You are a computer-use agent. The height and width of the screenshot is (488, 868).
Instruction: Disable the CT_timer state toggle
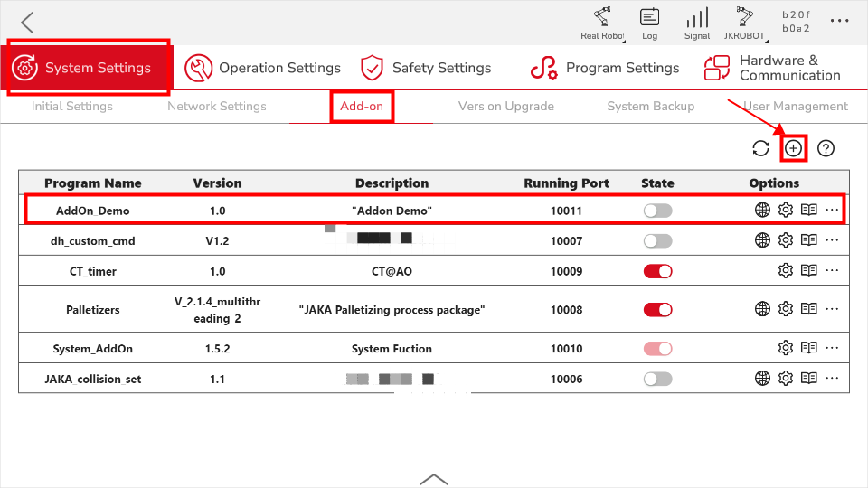click(657, 271)
